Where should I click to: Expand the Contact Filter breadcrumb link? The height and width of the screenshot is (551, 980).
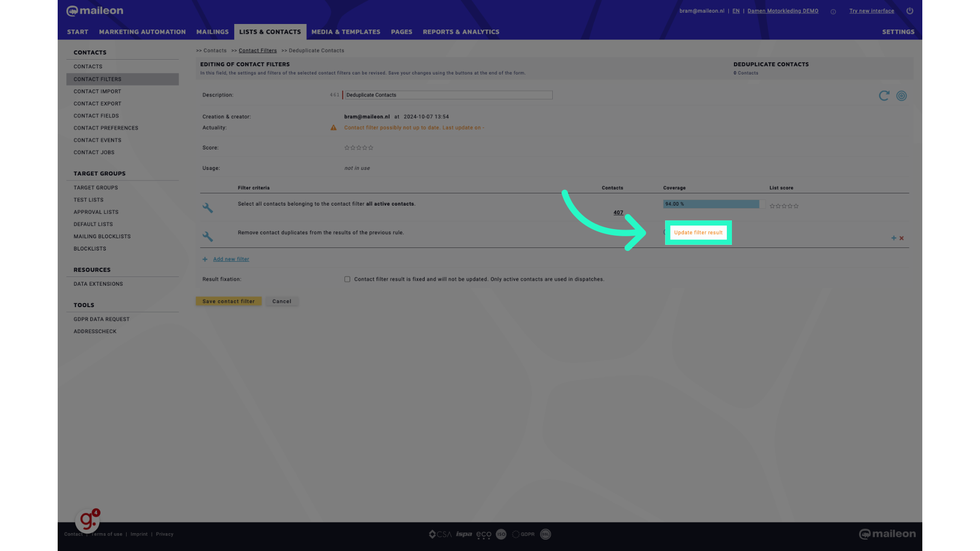tap(258, 50)
